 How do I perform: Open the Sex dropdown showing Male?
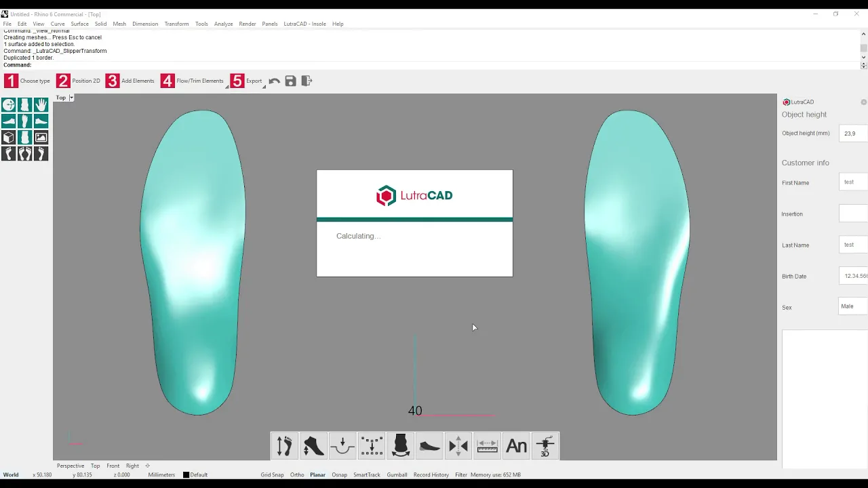(853, 306)
